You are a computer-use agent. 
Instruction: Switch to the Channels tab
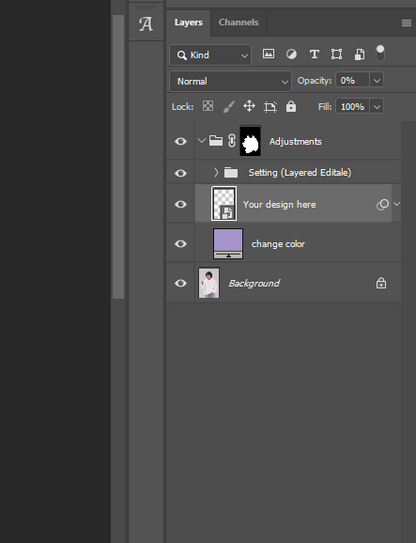(238, 23)
